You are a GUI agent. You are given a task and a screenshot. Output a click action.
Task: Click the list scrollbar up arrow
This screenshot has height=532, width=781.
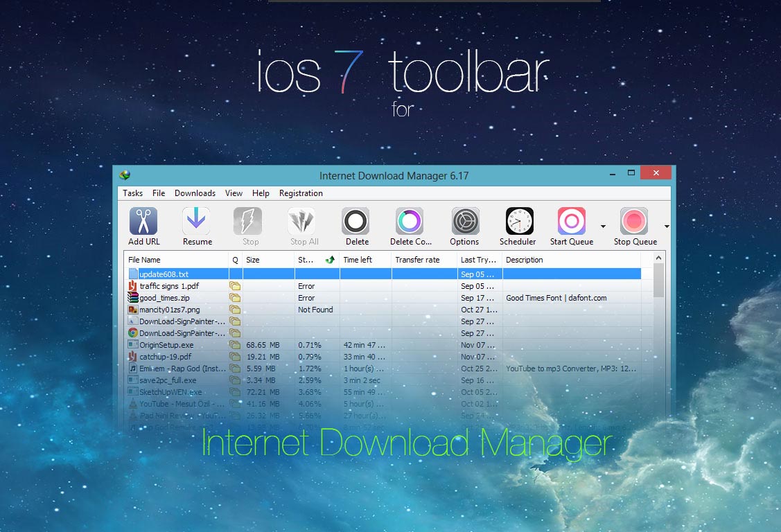click(658, 256)
